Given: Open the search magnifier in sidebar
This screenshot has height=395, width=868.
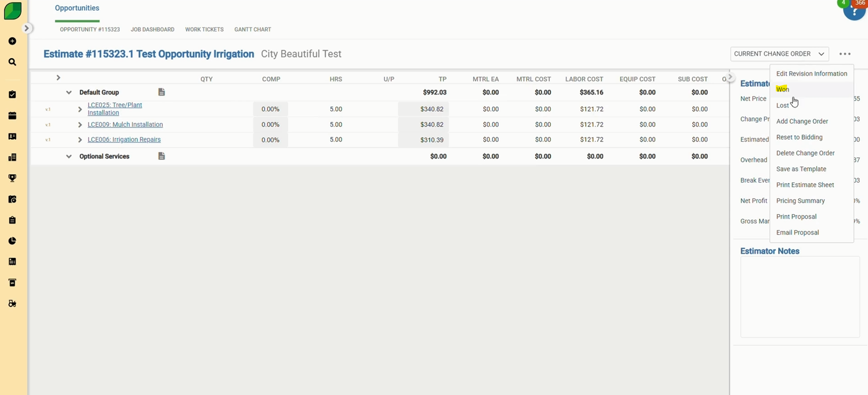Looking at the screenshot, I should [12, 62].
